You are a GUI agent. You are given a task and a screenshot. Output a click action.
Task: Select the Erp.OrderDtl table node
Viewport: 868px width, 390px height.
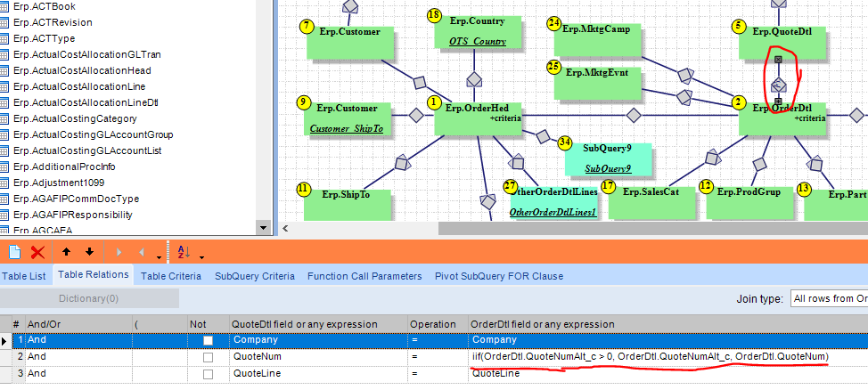pos(782,118)
